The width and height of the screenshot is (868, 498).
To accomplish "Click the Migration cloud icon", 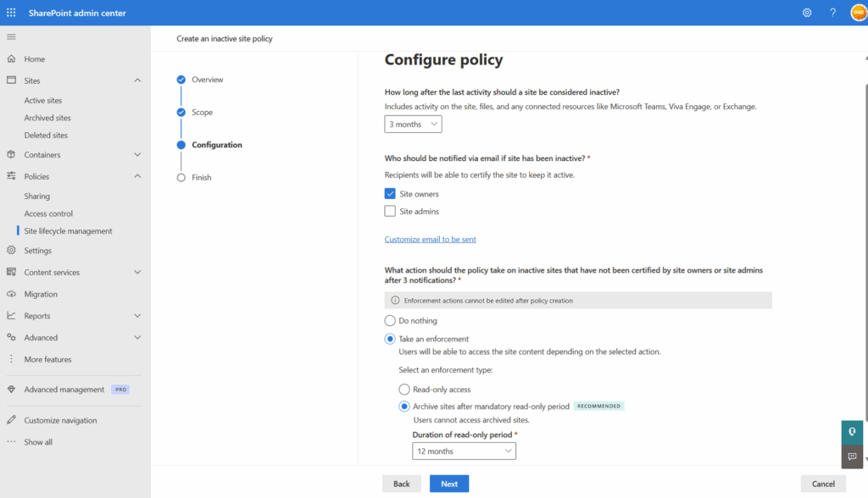I will 11,294.
